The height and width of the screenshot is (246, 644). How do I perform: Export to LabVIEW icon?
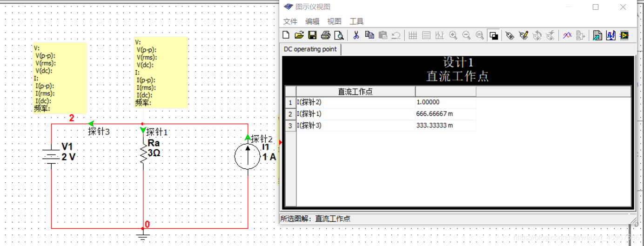(624, 35)
